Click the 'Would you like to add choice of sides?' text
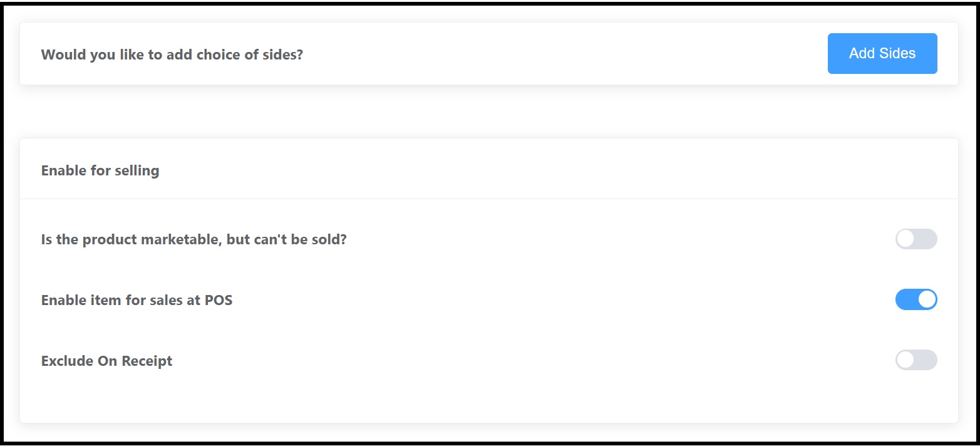 tap(172, 54)
